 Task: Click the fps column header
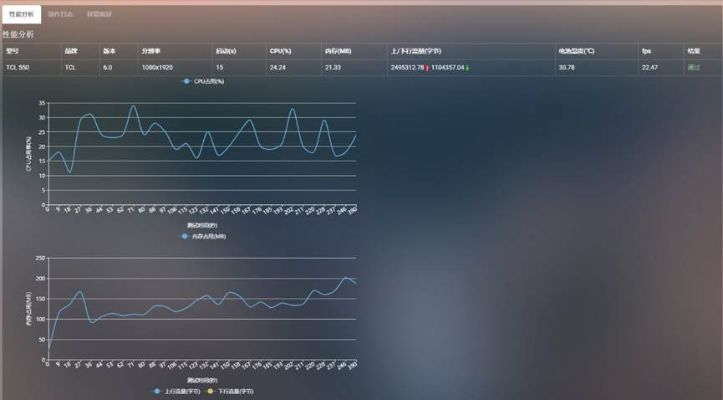coord(646,50)
